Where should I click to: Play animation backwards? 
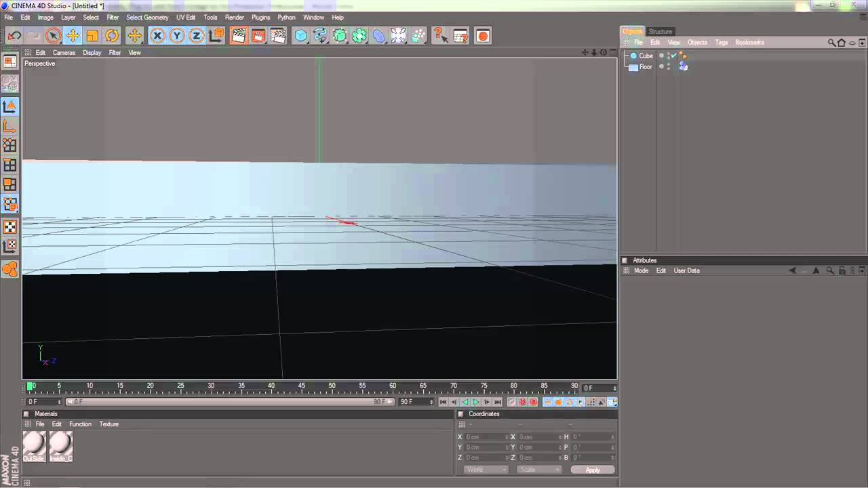[465, 403]
